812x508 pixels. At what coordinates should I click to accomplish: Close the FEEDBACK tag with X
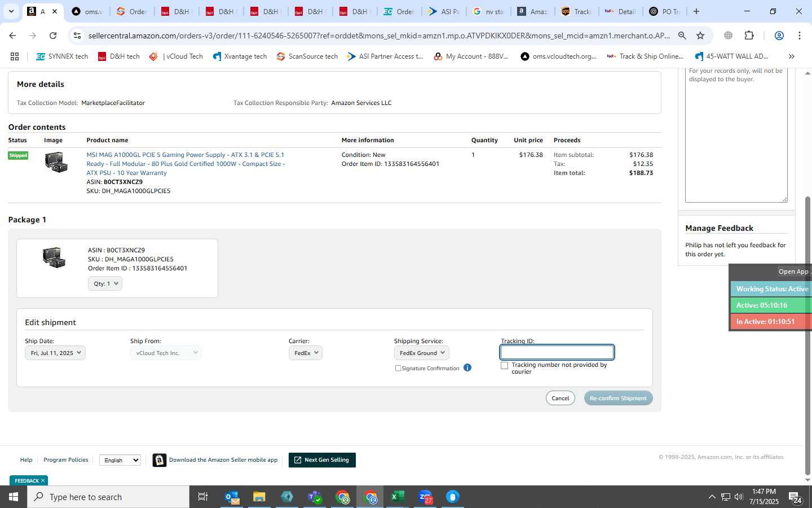[43, 480]
